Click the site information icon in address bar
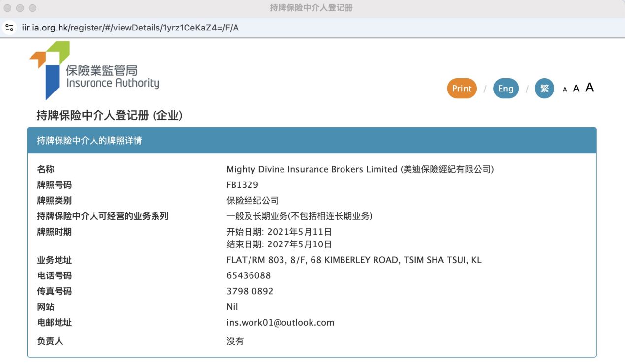This screenshot has height=364, width=625. (x=9, y=28)
